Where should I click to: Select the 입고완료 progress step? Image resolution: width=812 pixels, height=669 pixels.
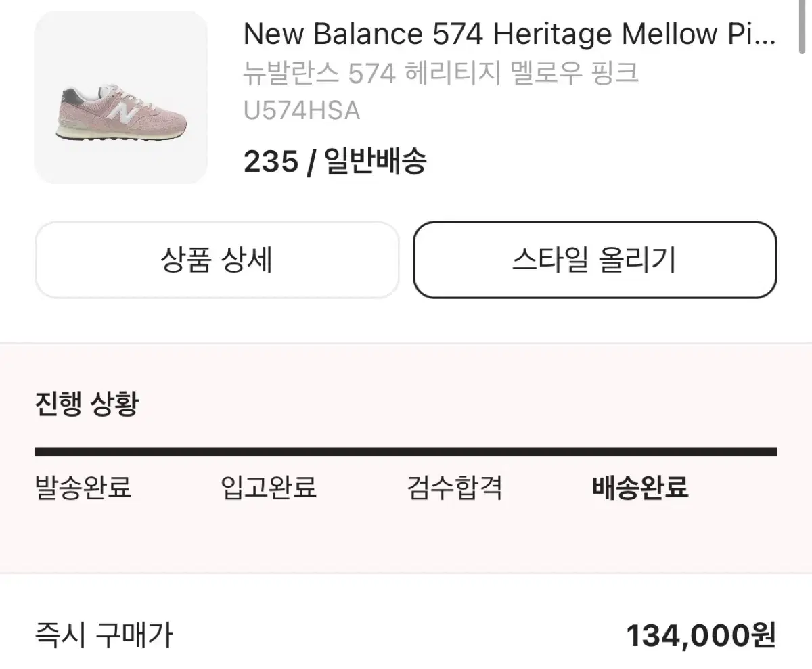coord(269,487)
